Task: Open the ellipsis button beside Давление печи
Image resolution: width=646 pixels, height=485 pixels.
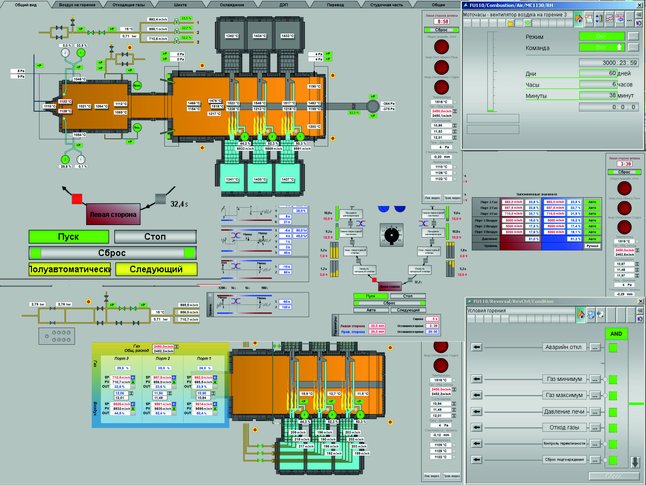Action: click(595, 412)
